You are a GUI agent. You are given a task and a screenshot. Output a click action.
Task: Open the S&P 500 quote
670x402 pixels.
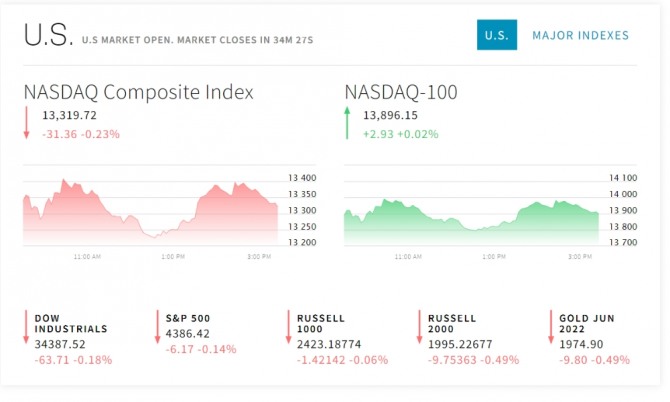(188, 318)
